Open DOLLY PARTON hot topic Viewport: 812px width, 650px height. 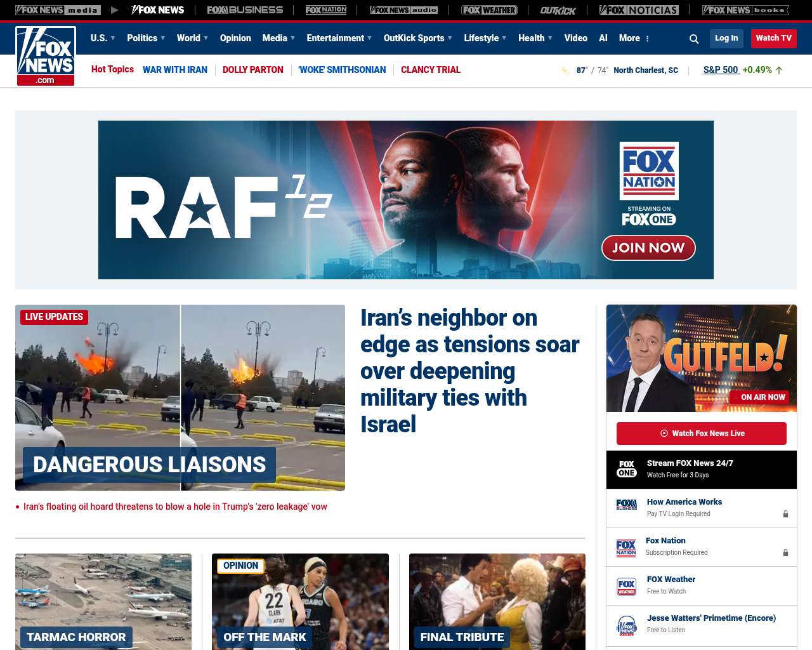point(253,70)
